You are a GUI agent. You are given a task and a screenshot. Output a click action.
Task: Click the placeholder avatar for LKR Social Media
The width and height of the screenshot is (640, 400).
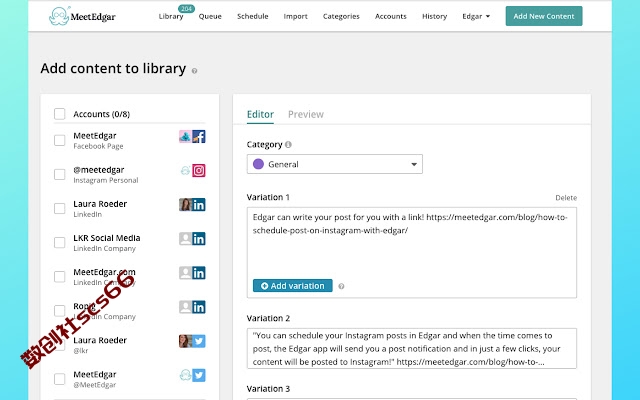[x=185, y=239]
